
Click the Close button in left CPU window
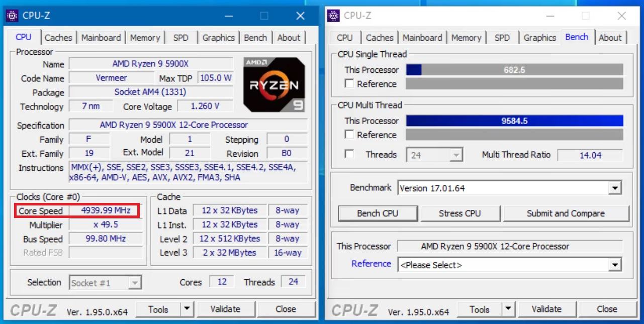[286, 309]
